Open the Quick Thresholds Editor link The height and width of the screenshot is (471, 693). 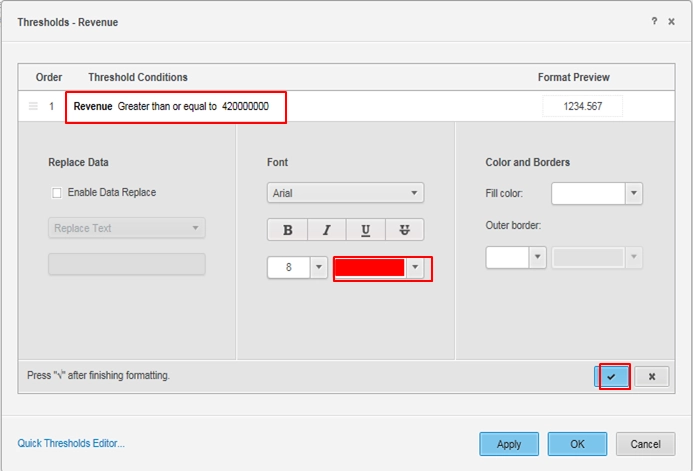click(x=71, y=443)
